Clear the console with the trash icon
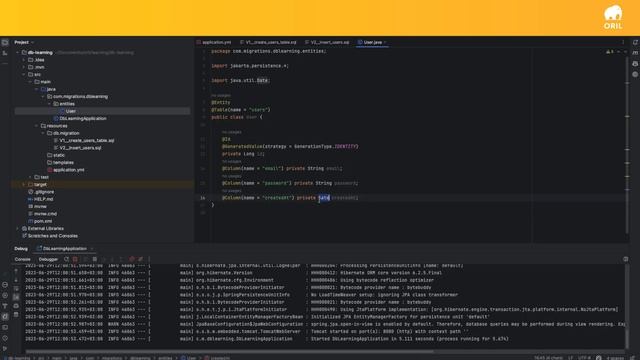Screen dimensions: 640x360 (x=16, y=314)
